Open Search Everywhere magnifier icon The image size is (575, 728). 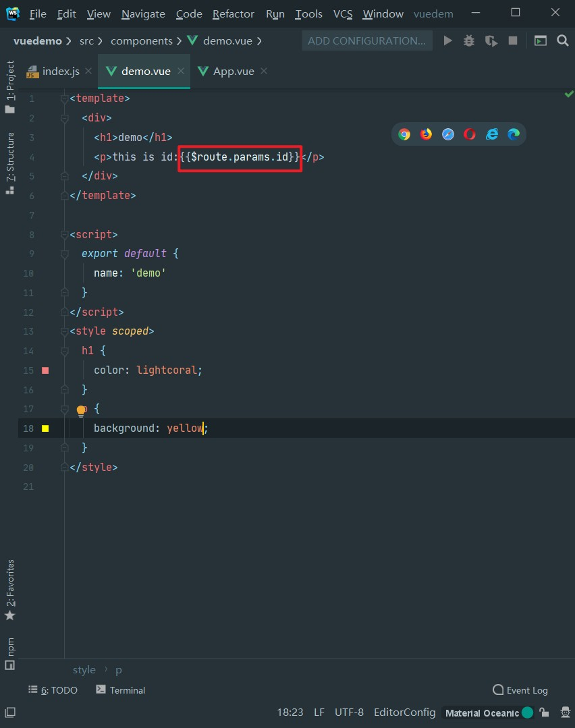562,41
